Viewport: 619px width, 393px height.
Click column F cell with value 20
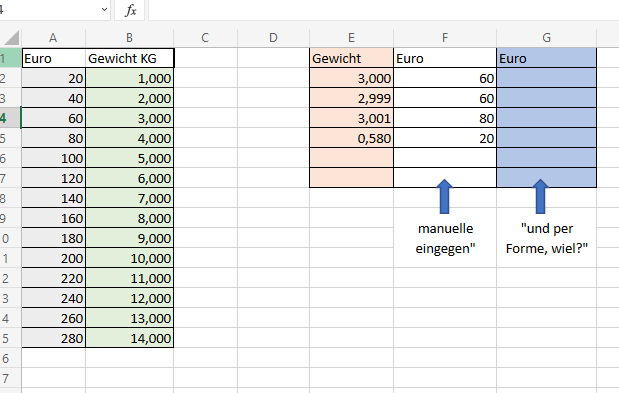[x=445, y=138]
